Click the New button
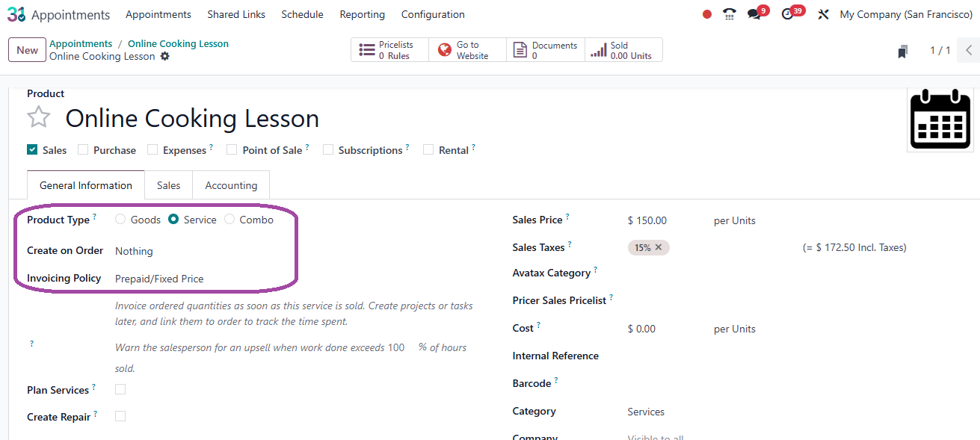The height and width of the screenshot is (440, 980). point(27,50)
